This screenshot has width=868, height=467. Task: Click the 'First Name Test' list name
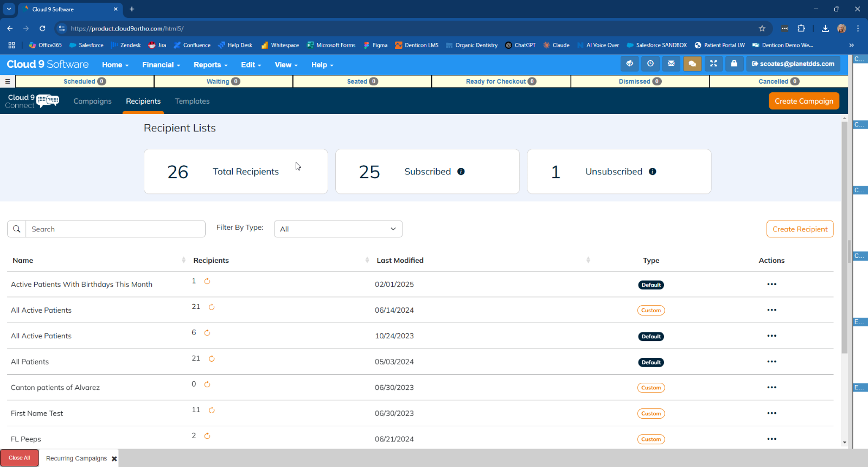37,414
